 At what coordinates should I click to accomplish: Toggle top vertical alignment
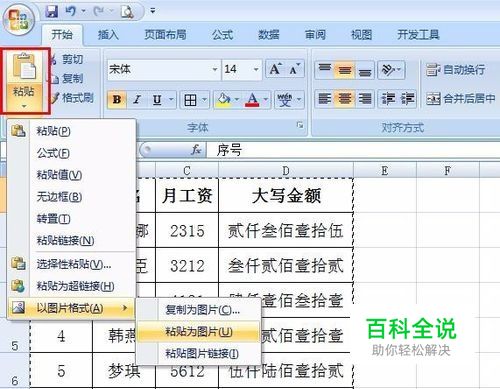point(325,70)
